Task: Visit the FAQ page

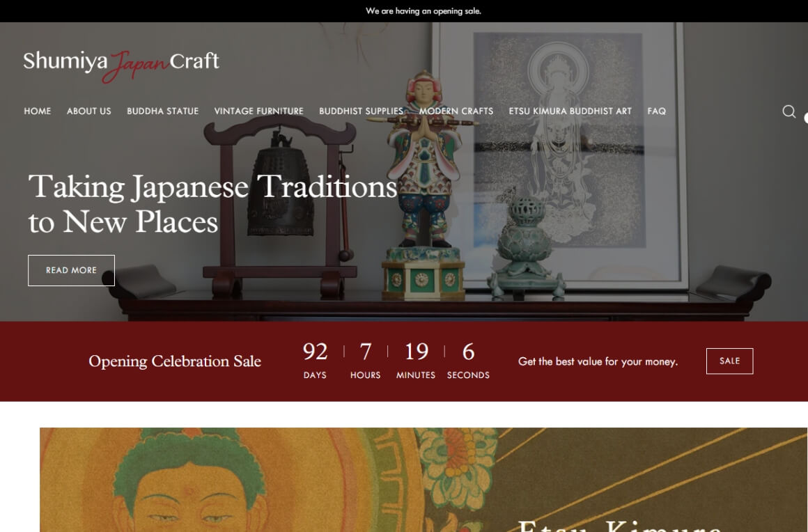Action: pyautogui.click(x=656, y=111)
